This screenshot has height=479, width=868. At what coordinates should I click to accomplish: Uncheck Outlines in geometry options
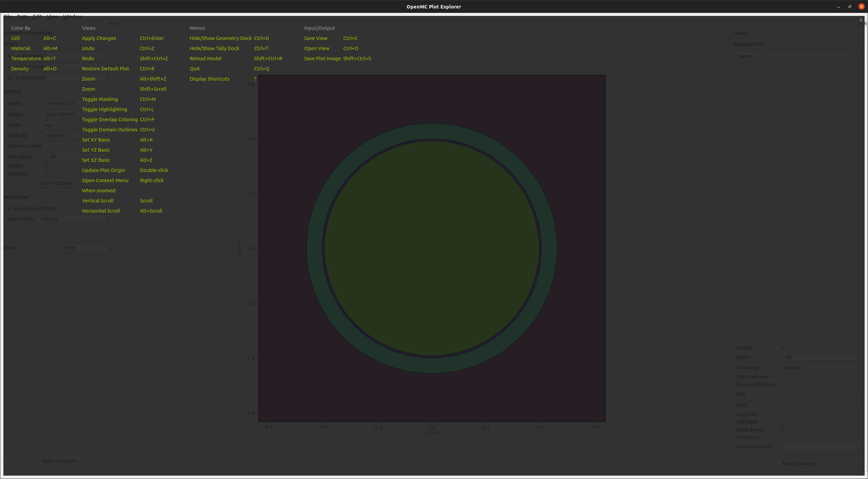click(x=47, y=173)
